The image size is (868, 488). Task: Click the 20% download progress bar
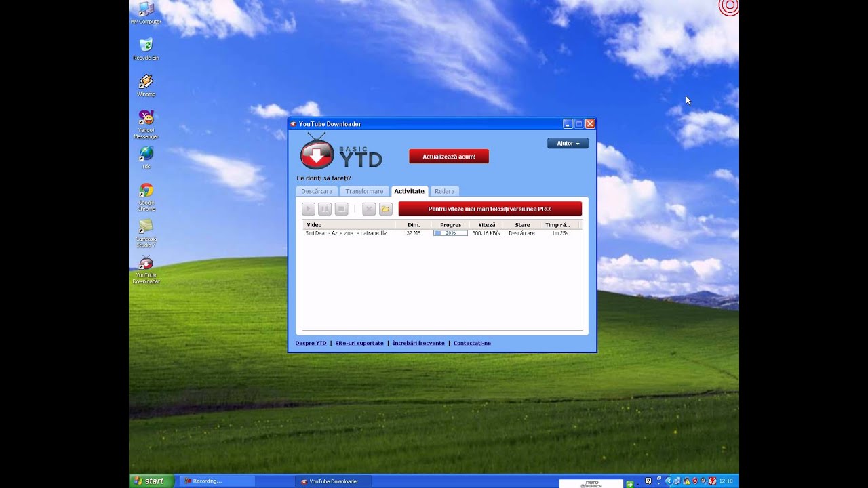pyautogui.click(x=450, y=233)
